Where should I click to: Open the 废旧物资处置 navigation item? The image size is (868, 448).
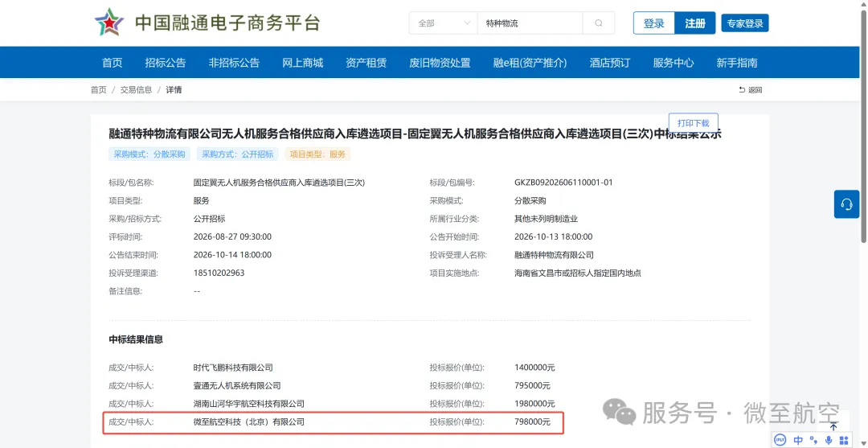[440, 63]
